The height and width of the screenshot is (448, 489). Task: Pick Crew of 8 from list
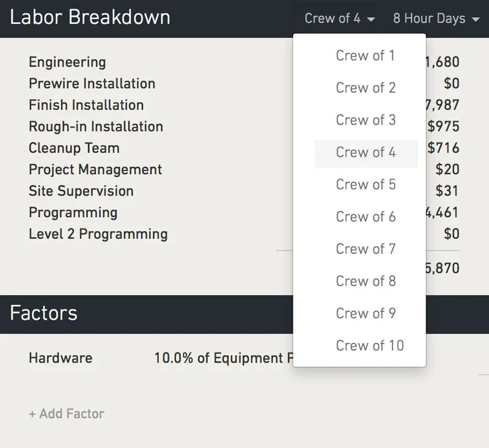(366, 281)
